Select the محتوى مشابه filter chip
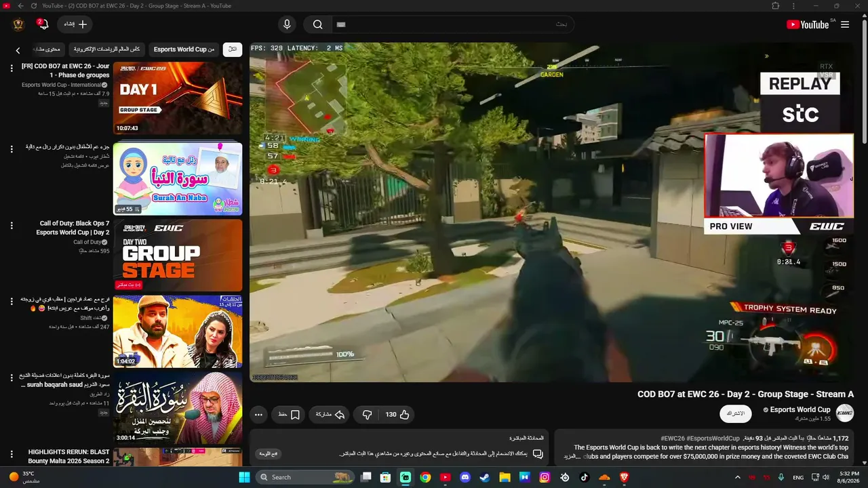868x488 pixels. click(47, 49)
